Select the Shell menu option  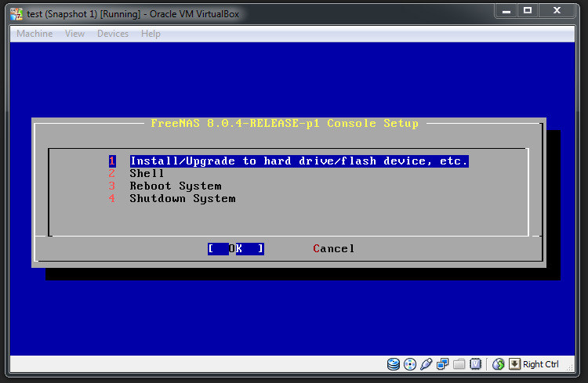pyautogui.click(x=147, y=173)
